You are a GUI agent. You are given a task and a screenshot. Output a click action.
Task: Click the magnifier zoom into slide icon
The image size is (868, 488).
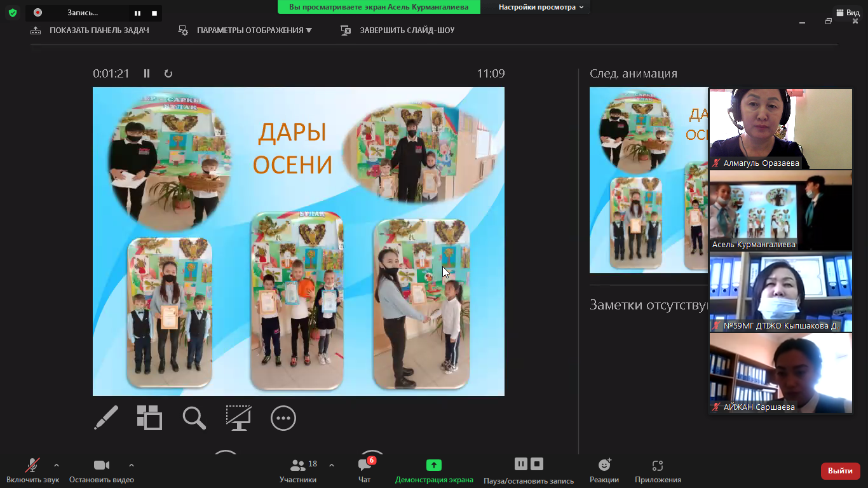click(194, 418)
